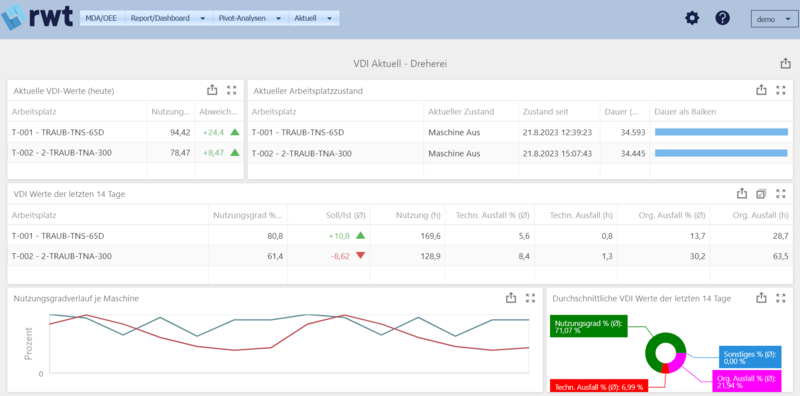800x396 pixels.
Task: Maximize the Durchschnittliche VDI Werte panel
Action: [781, 298]
